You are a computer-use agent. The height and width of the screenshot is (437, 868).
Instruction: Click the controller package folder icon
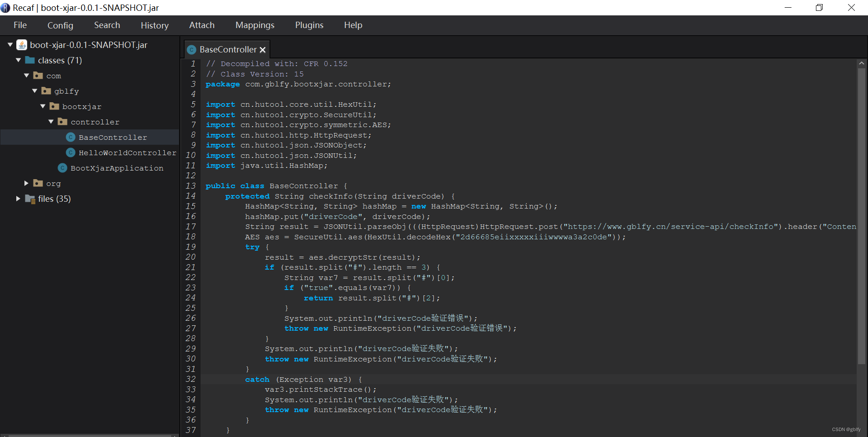pos(62,122)
